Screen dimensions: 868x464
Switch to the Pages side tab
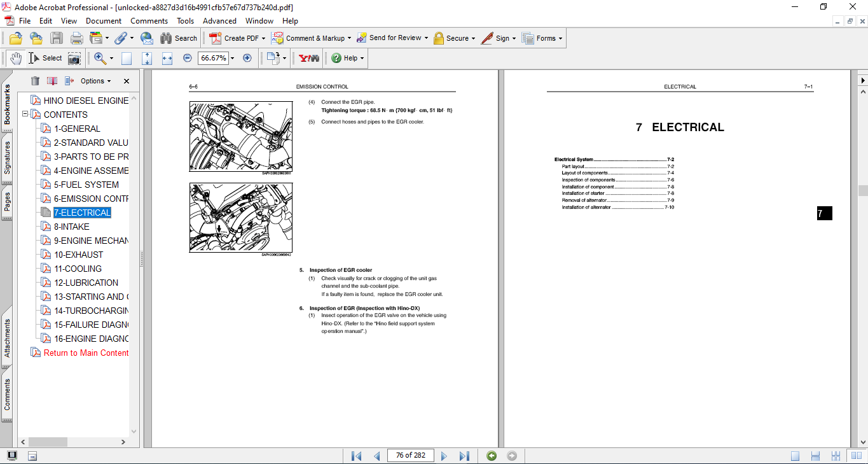(x=7, y=202)
